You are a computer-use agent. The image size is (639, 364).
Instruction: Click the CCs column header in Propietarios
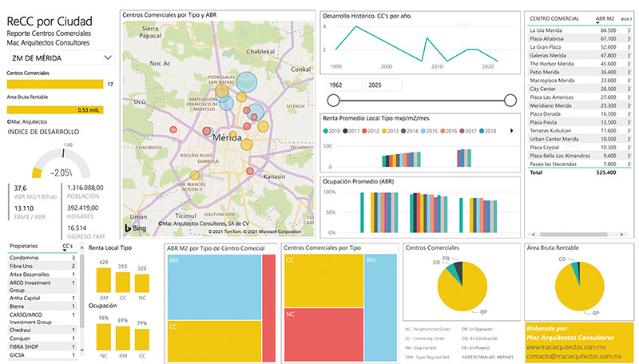[67, 247]
